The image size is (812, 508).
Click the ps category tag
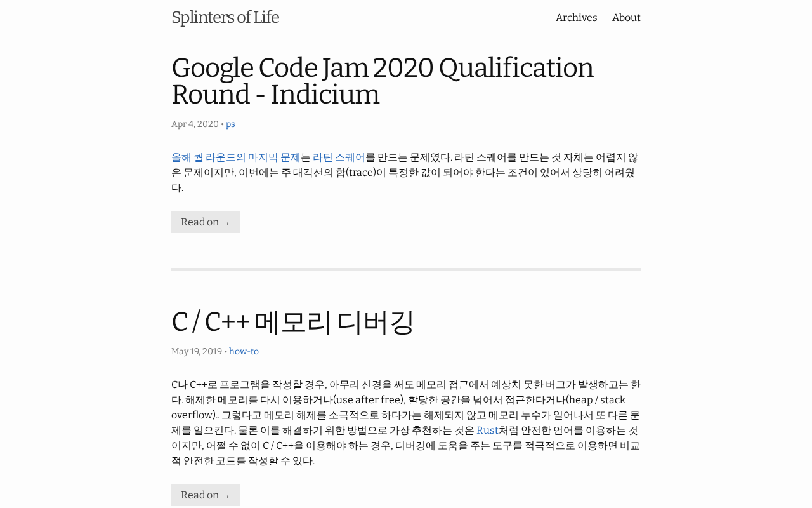(230, 124)
